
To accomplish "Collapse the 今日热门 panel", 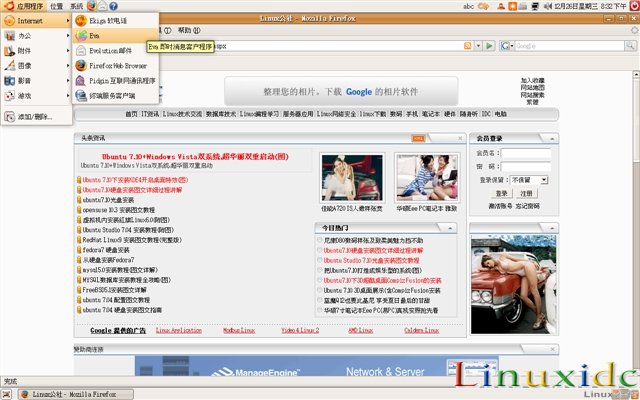I will [450, 228].
